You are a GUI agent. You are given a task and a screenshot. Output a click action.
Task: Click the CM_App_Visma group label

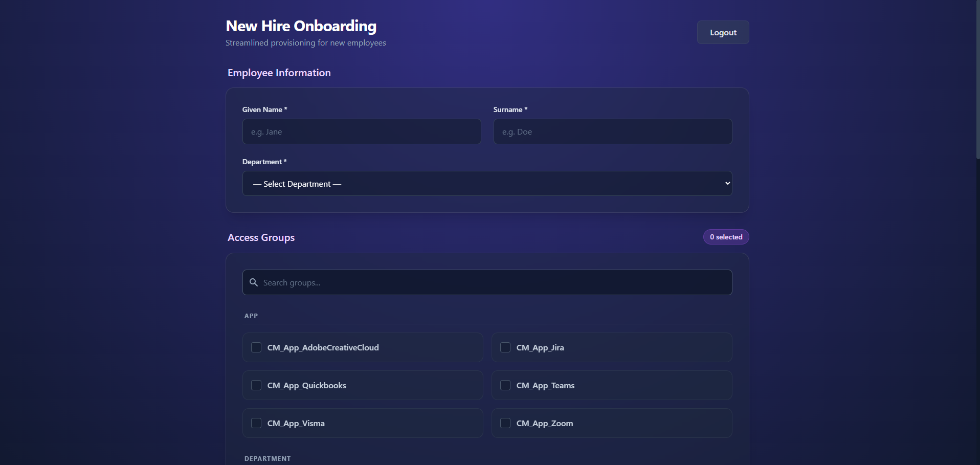[296, 424]
